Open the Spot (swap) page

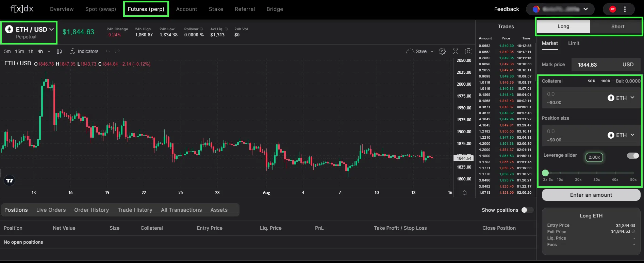101,9
